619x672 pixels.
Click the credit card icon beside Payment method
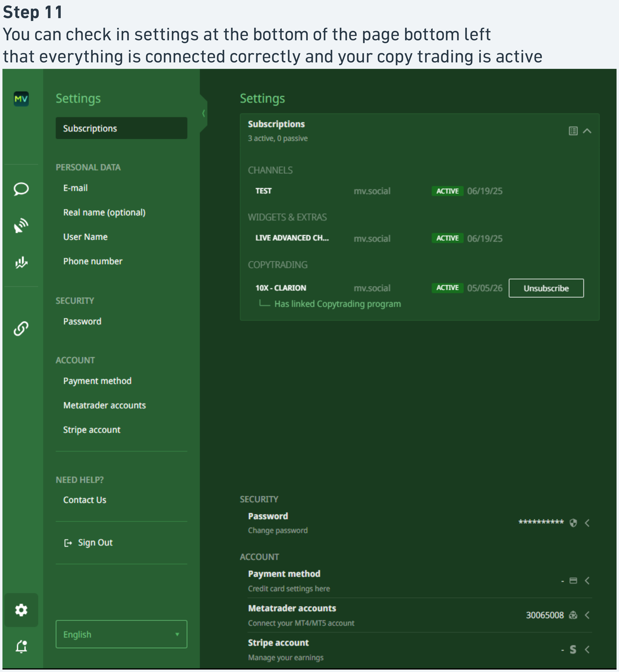click(573, 581)
